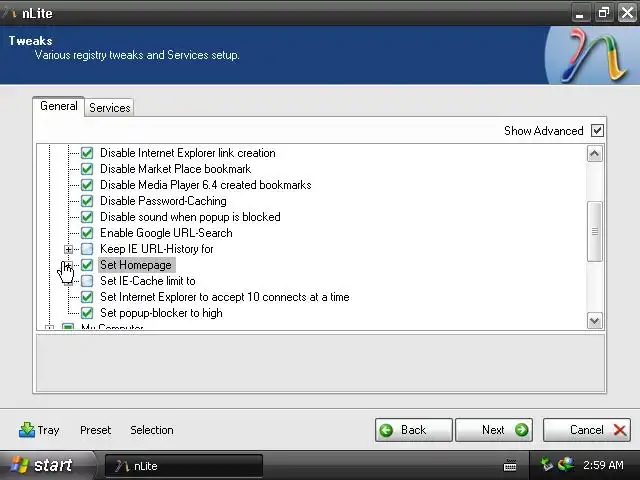Toggle the Show Advanced checkbox
Image resolution: width=640 pixels, height=480 pixels.
[597, 131]
